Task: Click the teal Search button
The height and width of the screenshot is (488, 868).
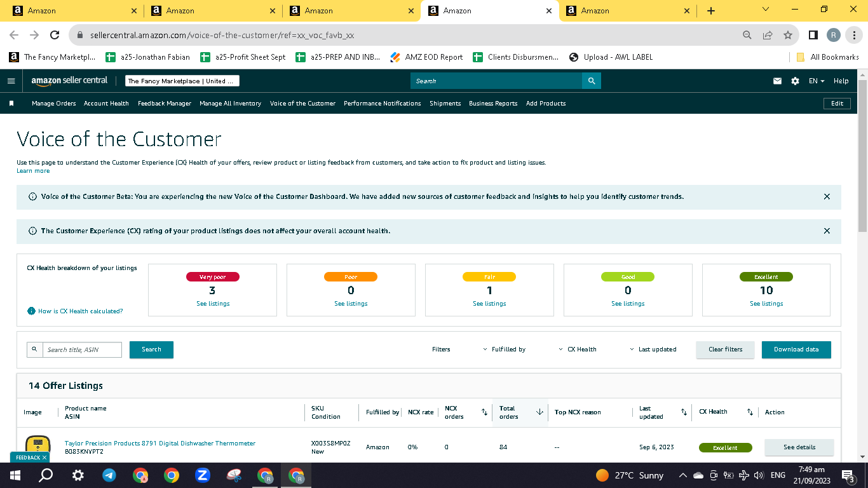Action: pos(151,349)
